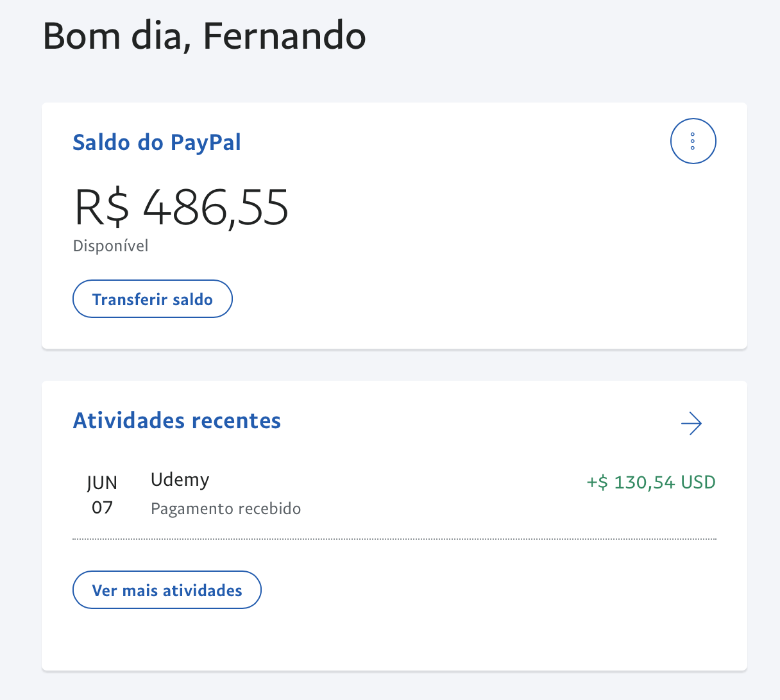780x700 pixels.
Task: Click the Disponível label
Action: 110,246
